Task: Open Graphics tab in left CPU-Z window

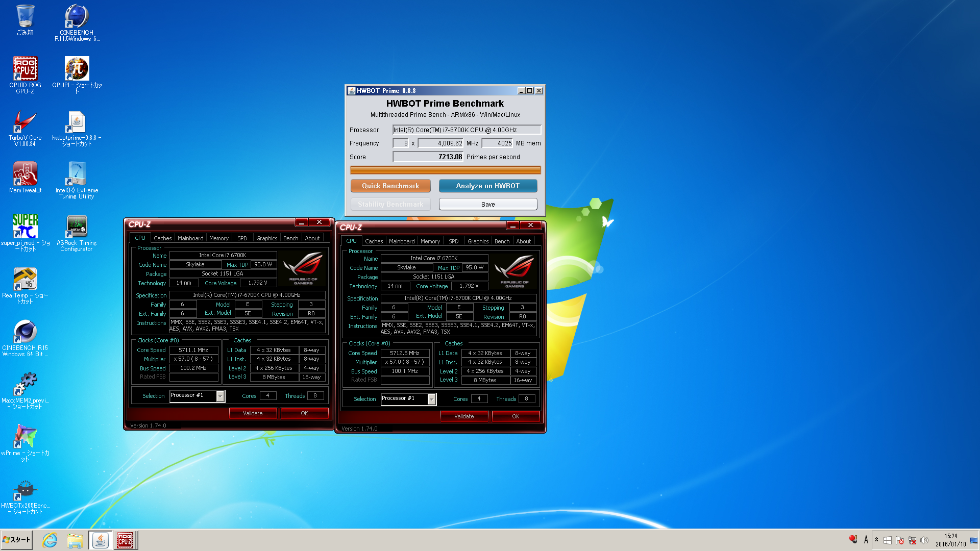Action: click(x=267, y=238)
